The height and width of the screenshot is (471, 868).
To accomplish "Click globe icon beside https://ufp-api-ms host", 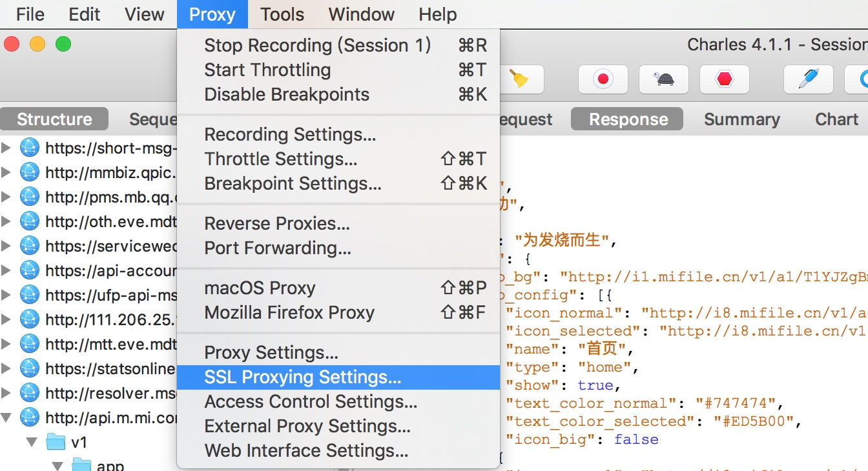I will [x=30, y=295].
